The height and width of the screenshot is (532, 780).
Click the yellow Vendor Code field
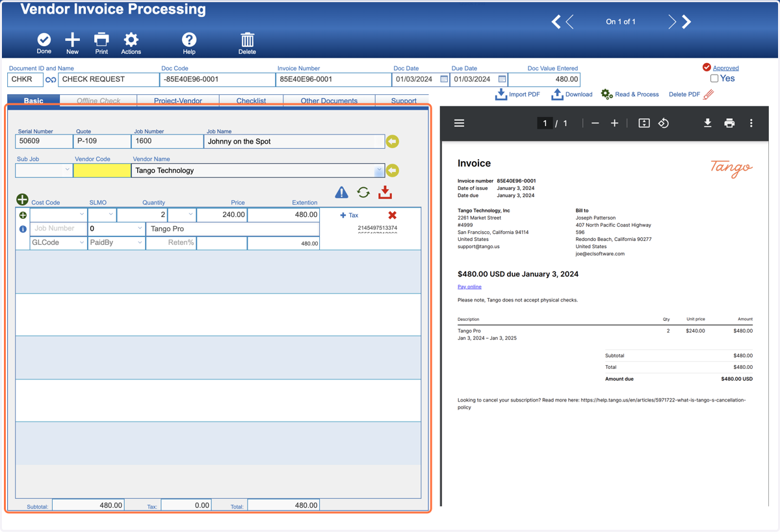pyautogui.click(x=102, y=170)
